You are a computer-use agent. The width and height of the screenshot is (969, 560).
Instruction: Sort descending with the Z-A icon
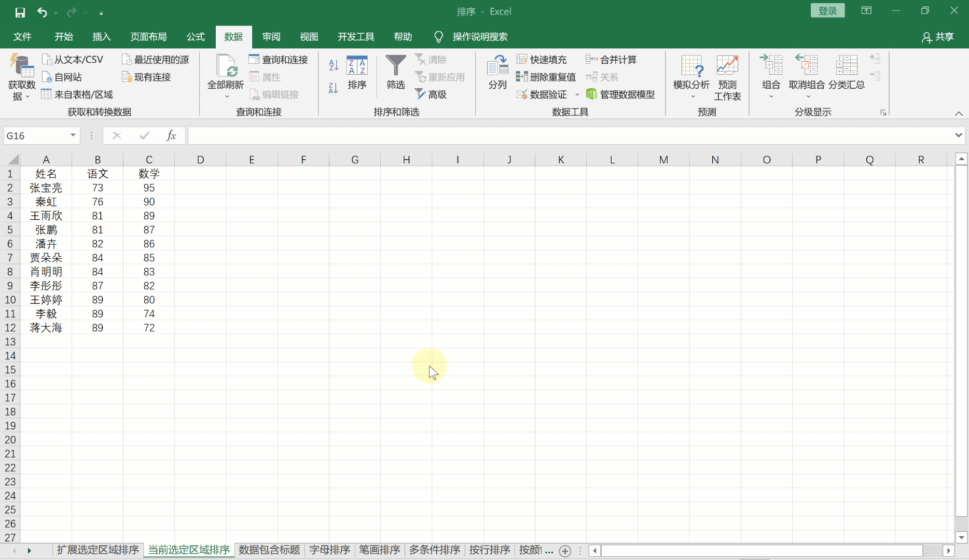(x=334, y=88)
